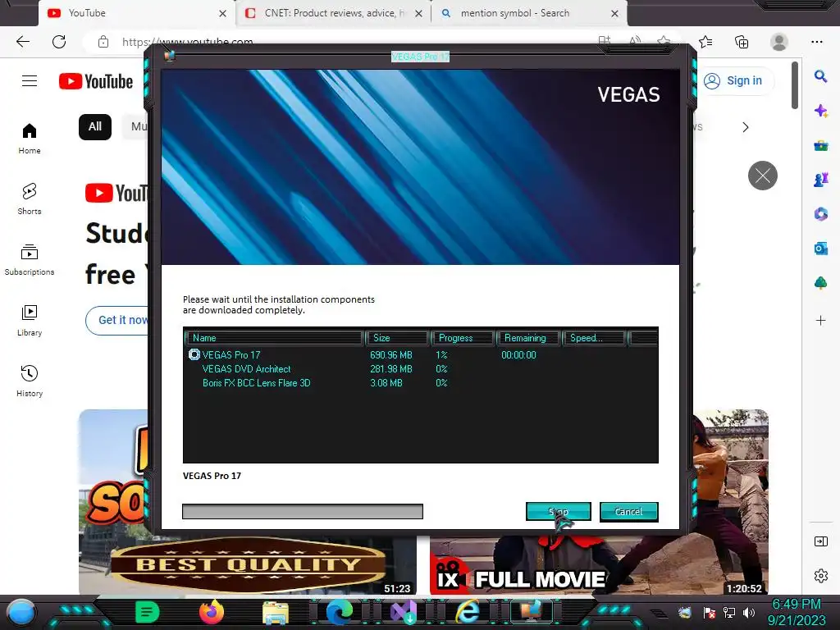Open Edge sidebar Games chess icon
This screenshot has width=840, height=630.
click(820, 180)
